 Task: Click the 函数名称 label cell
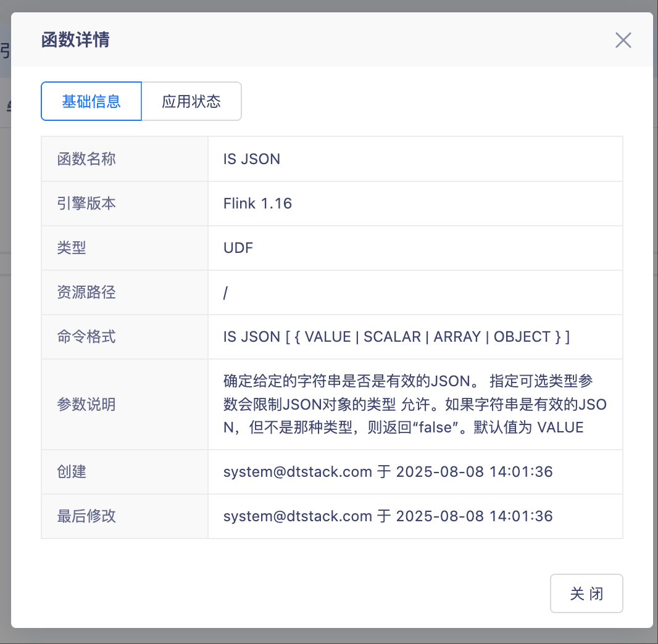tap(86, 159)
